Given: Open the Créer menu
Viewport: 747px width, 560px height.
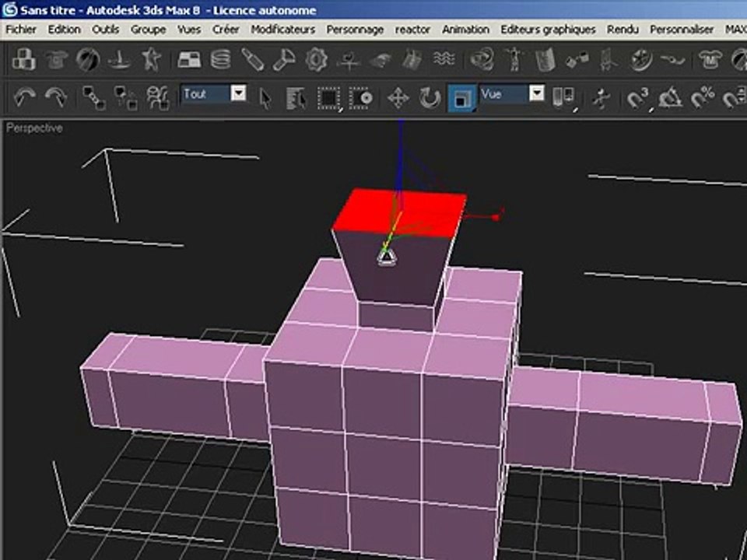Looking at the screenshot, I should (x=226, y=30).
